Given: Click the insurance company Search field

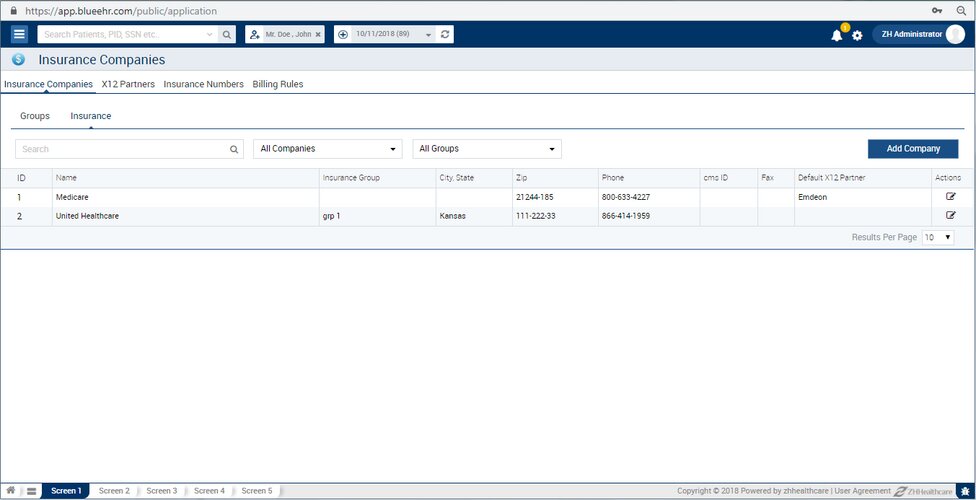Looking at the screenshot, I should (122, 149).
